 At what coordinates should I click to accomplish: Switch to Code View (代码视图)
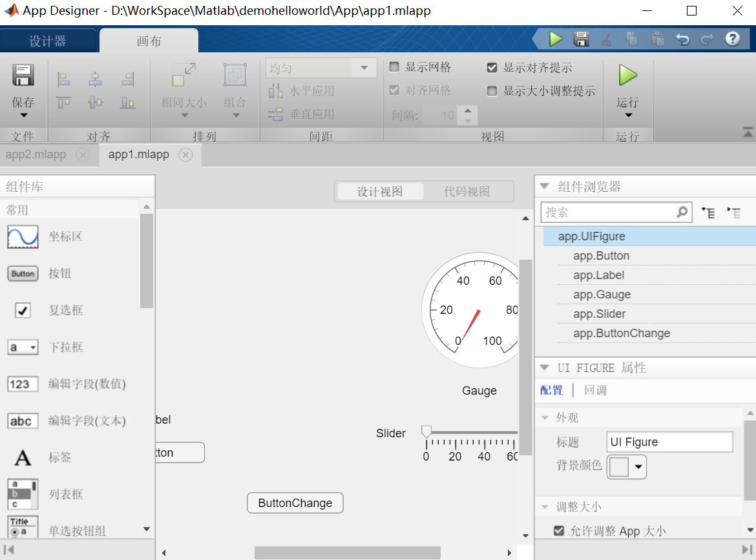tap(467, 192)
